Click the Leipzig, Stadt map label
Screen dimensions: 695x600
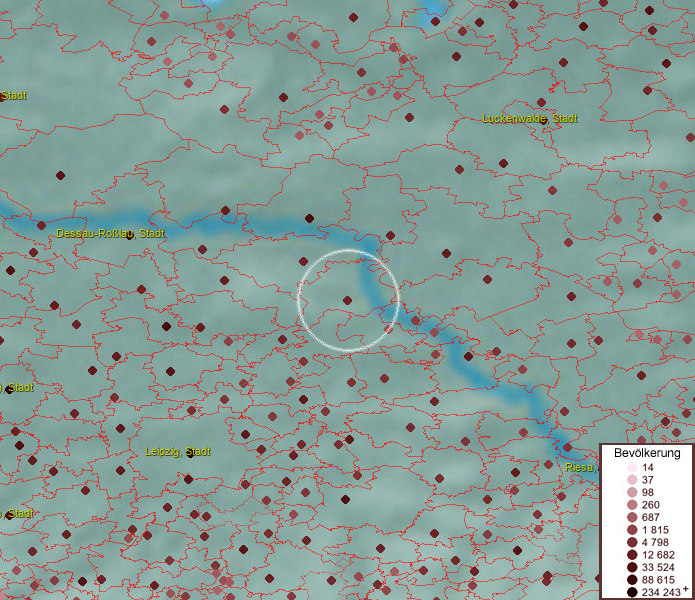(177, 452)
